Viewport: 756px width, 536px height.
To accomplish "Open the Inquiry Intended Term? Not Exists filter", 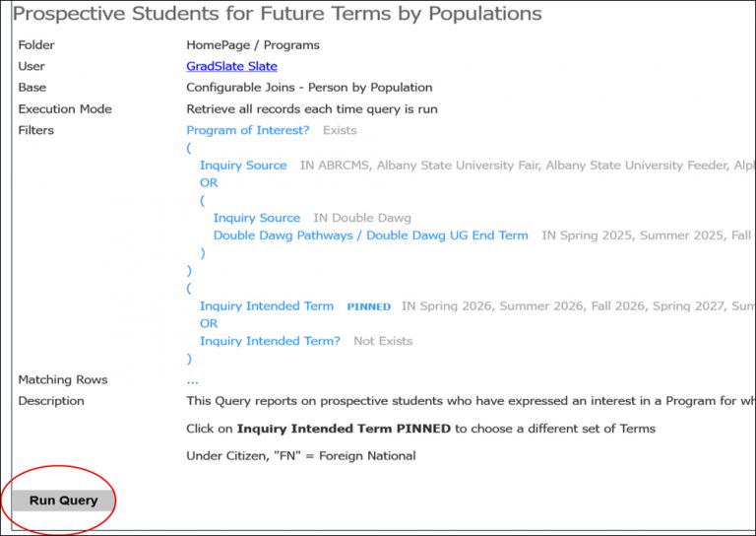I will [x=270, y=341].
